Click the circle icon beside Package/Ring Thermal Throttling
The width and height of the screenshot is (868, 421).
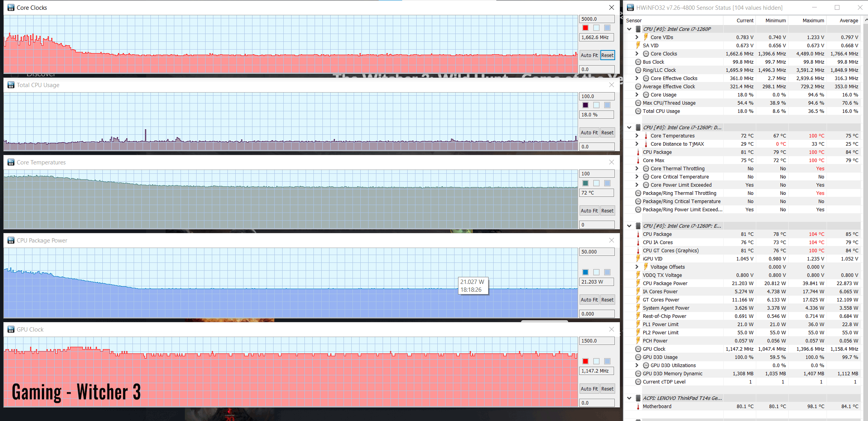(638, 193)
